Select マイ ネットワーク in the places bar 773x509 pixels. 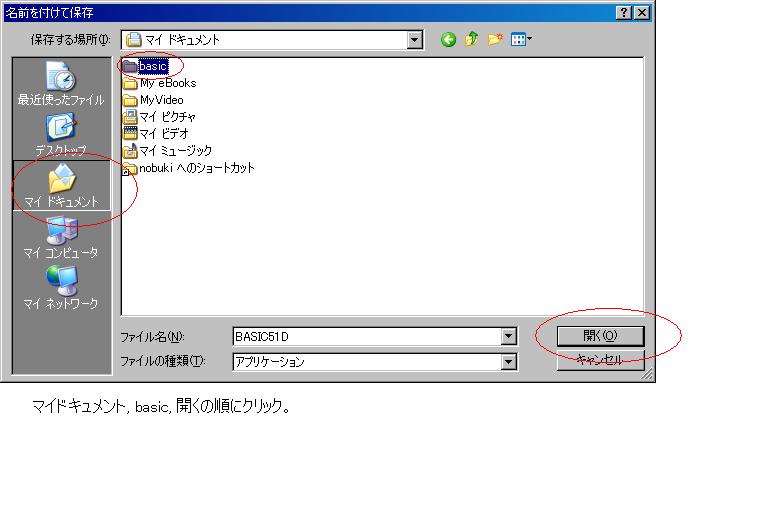tap(61, 288)
